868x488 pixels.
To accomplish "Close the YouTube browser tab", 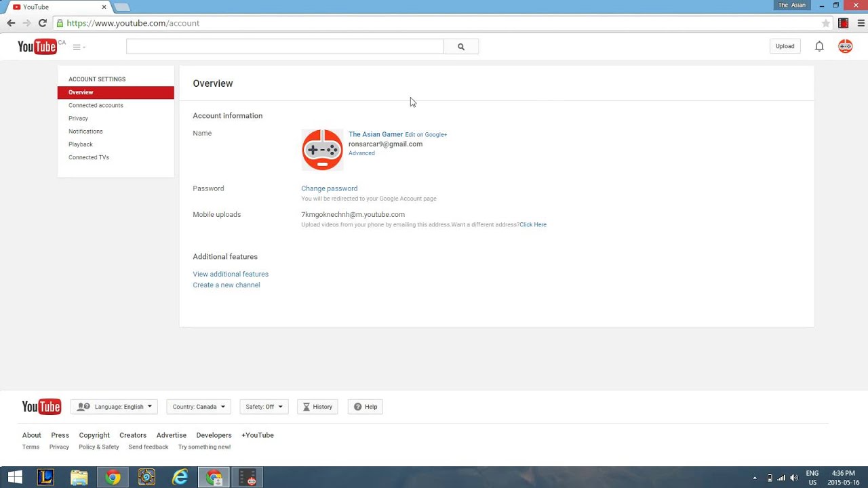I will [104, 7].
